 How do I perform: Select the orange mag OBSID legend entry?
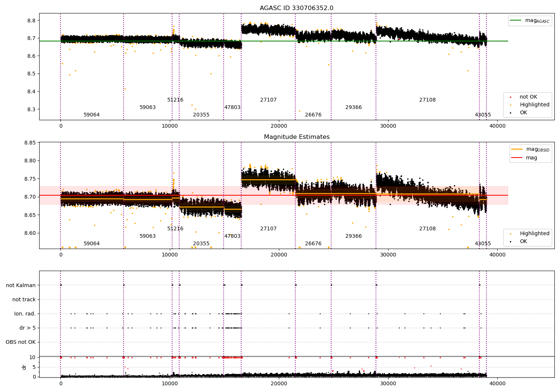[x=531, y=149]
